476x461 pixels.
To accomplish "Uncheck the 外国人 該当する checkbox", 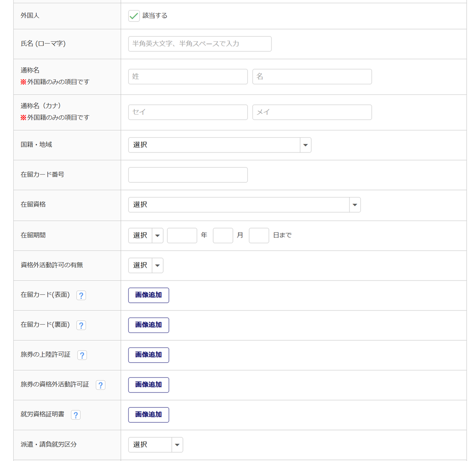I will pos(134,16).
